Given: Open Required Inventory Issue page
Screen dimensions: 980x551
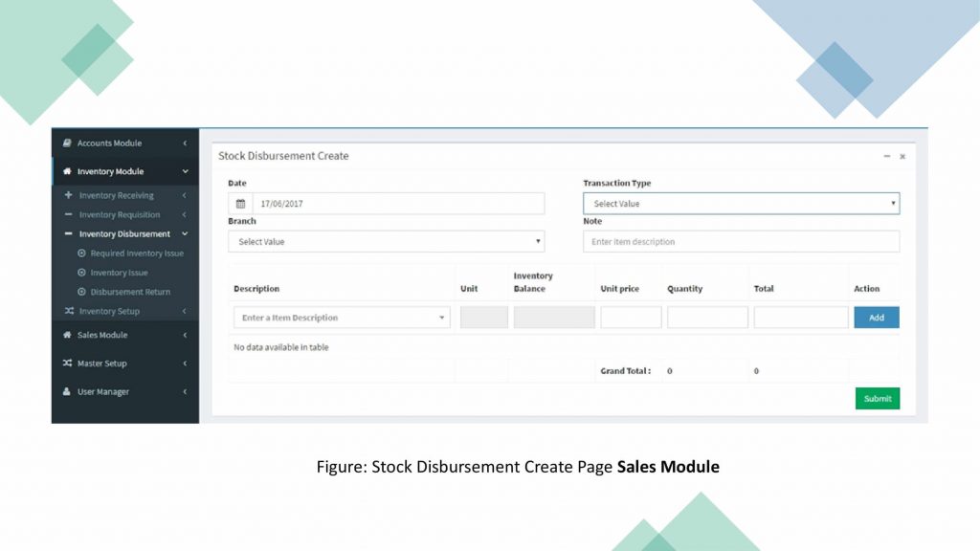Looking at the screenshot, I should pyautogui.click(x=137, y=253).
